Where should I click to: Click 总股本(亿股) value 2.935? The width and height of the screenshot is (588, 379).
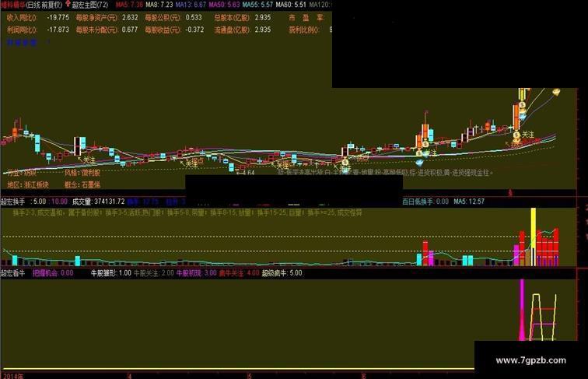coord(263,18)
